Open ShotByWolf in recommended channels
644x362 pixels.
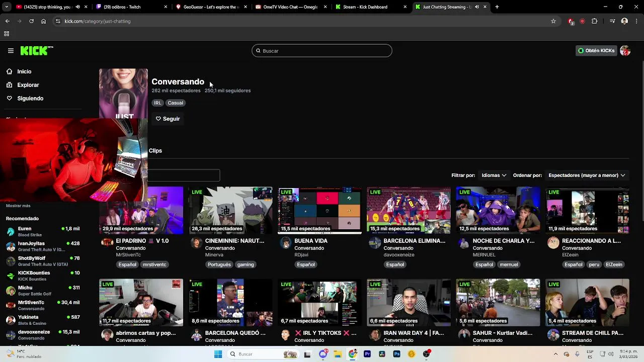[x=43, y=261]
